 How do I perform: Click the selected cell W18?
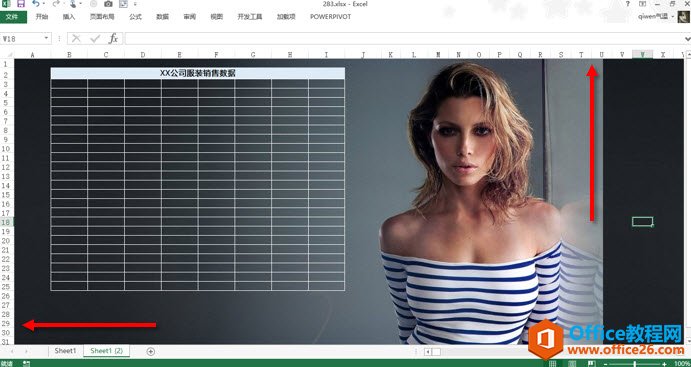tap(642, 222)
